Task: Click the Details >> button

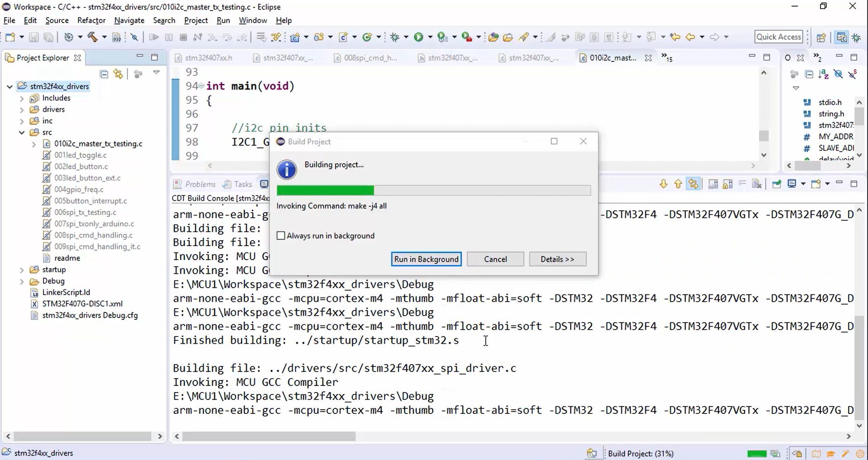Action: pyautogui.click(x=557, y=259)
